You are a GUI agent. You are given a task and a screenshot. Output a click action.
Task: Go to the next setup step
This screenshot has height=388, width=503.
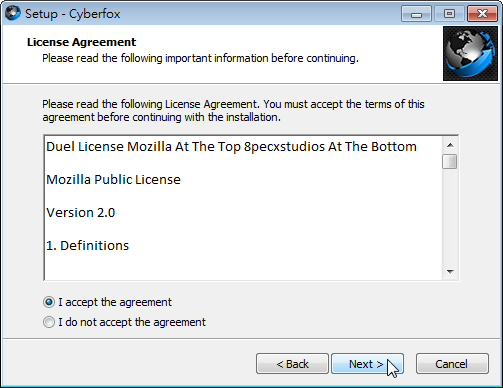[367, 364]
